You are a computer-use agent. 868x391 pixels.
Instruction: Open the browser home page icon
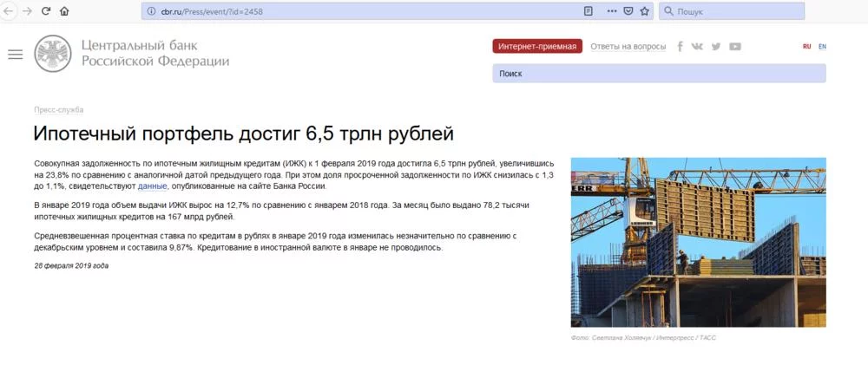point(64,11)
